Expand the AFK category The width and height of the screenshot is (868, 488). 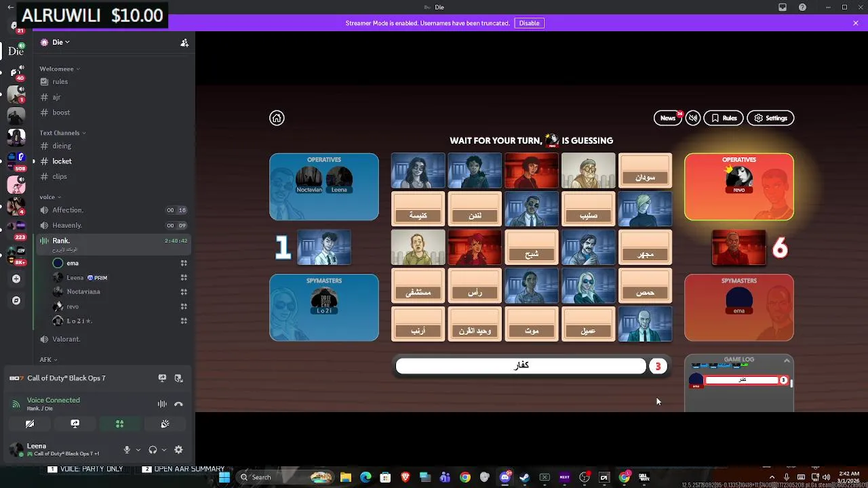[x=48, y=360]
